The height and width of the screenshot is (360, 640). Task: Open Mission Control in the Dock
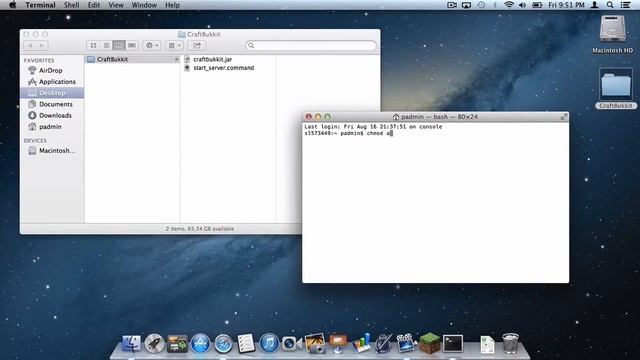point(177,344)
